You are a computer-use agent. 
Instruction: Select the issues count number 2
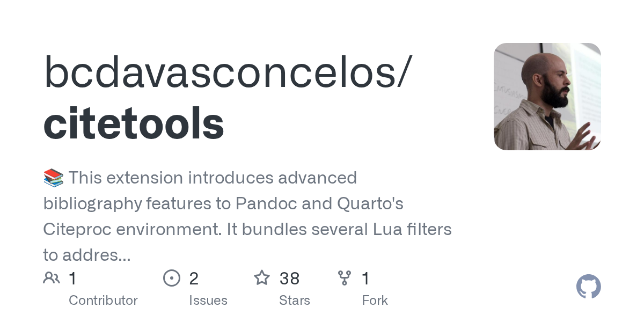(194, 279)
